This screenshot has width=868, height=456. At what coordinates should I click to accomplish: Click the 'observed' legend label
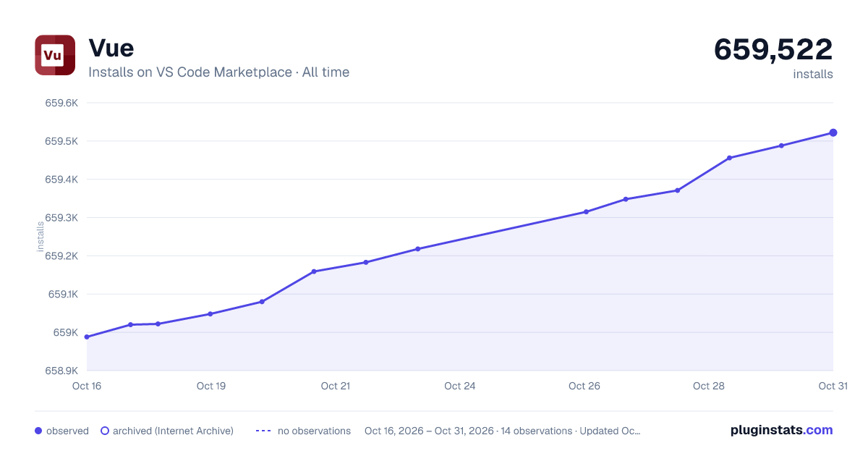(x=67, y=431)
